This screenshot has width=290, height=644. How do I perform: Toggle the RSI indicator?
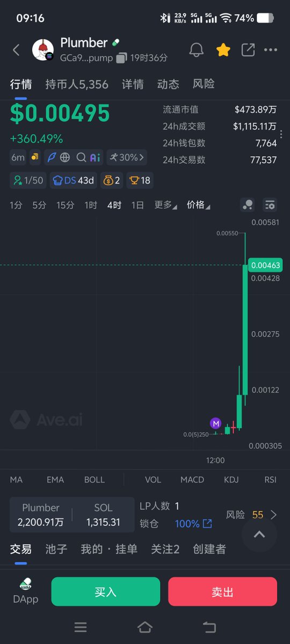271,480
